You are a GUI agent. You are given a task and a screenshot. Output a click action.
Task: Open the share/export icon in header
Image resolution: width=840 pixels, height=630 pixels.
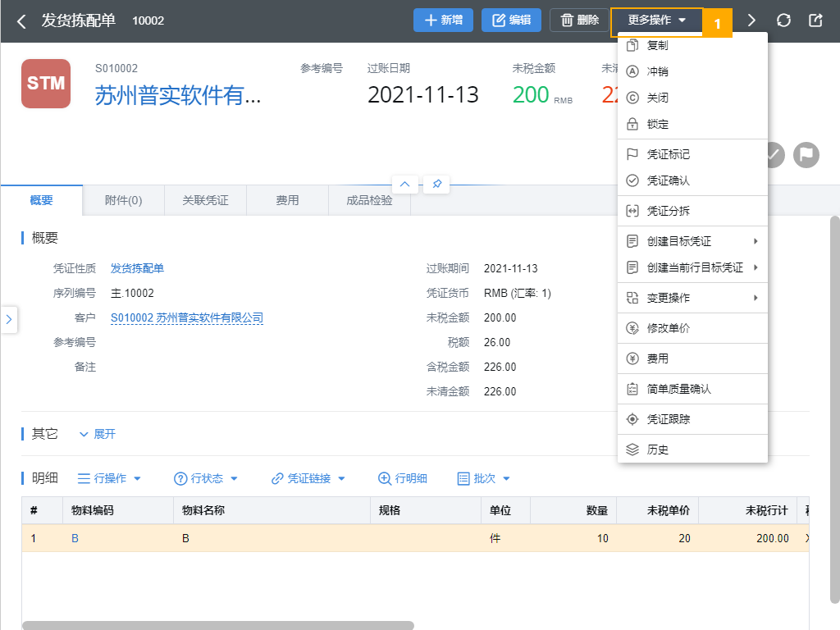[x=815, y=21]
